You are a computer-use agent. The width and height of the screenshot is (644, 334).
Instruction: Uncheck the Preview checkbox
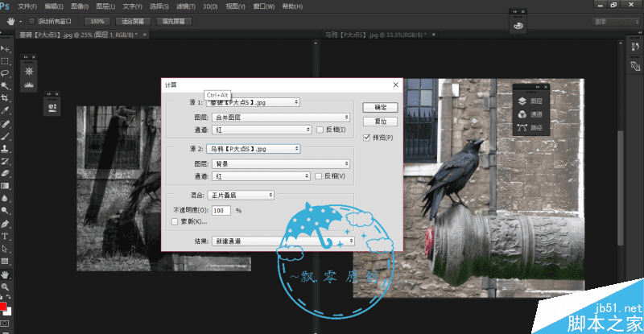367,138
